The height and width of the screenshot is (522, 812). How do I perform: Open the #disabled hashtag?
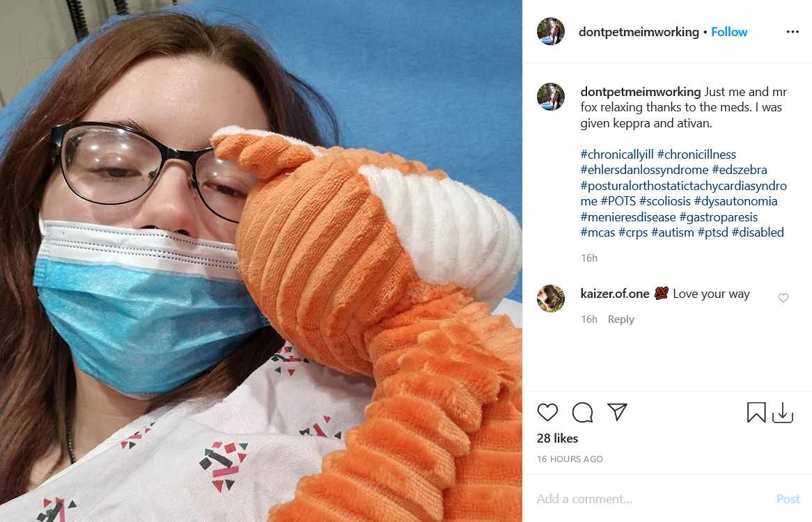[757, 232]
